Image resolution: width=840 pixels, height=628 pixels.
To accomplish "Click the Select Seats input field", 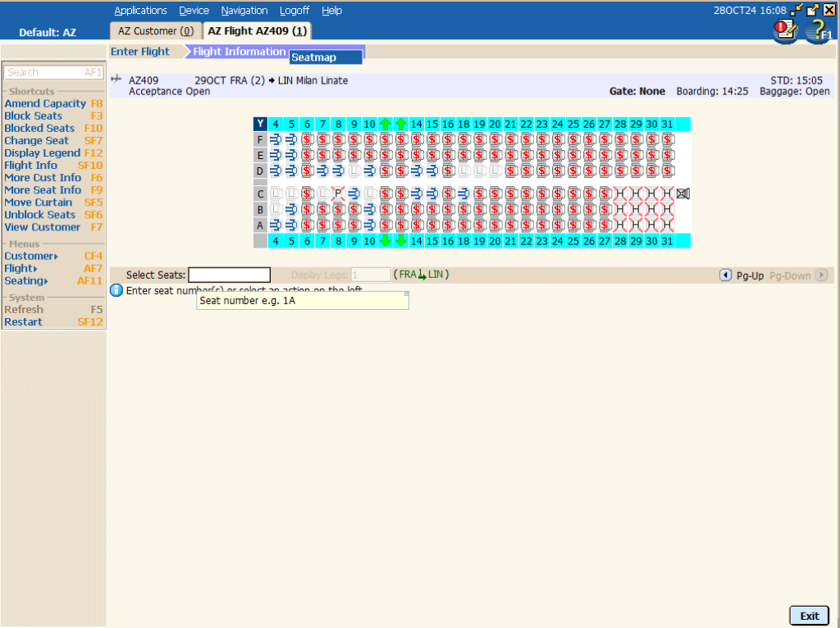I will point(229,275).
